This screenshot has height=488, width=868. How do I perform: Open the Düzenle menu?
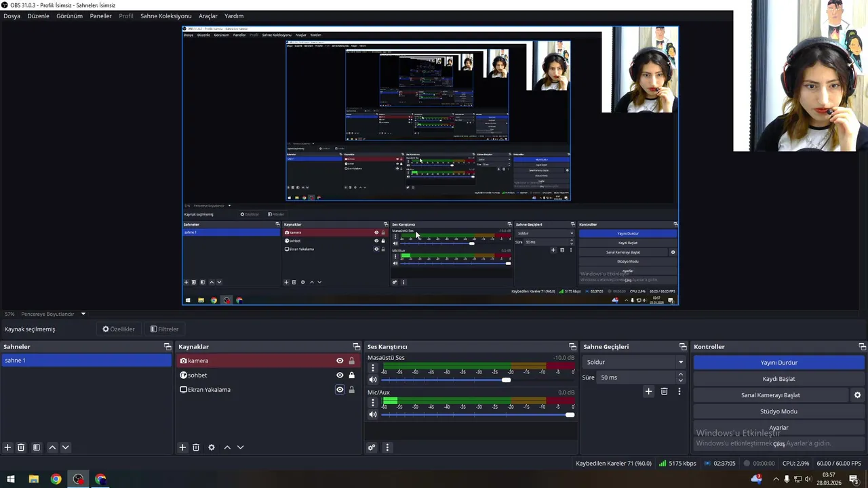tap(38, 16)
